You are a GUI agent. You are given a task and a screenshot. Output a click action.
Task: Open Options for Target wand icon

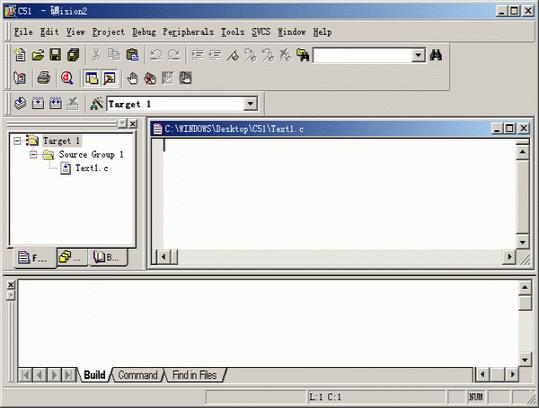[97, 103]
